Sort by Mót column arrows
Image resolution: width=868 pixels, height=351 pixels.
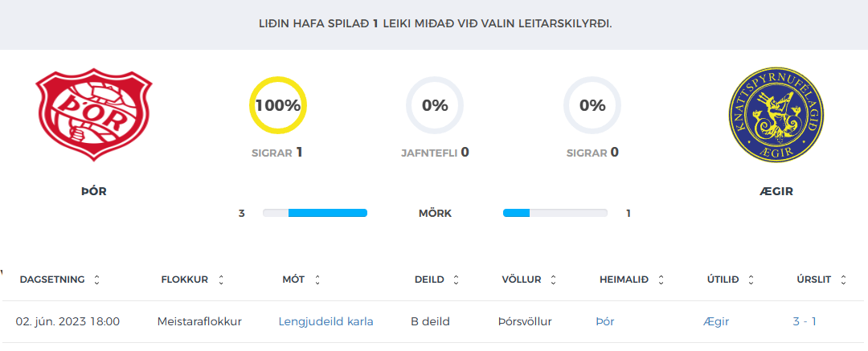point(317,280)
